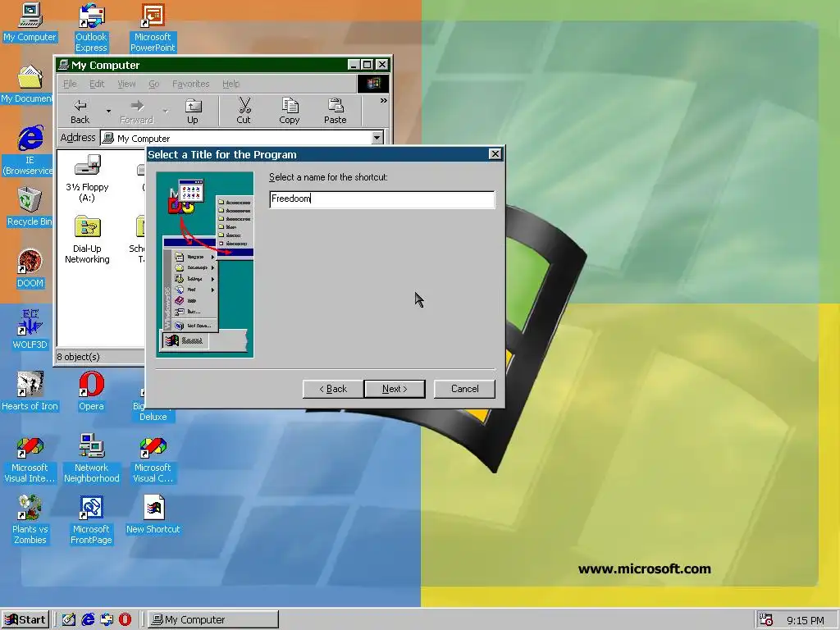Viewport: 840px width, 630px height.
Task: Select My Documents desktop folder icon
Action: 27,84
